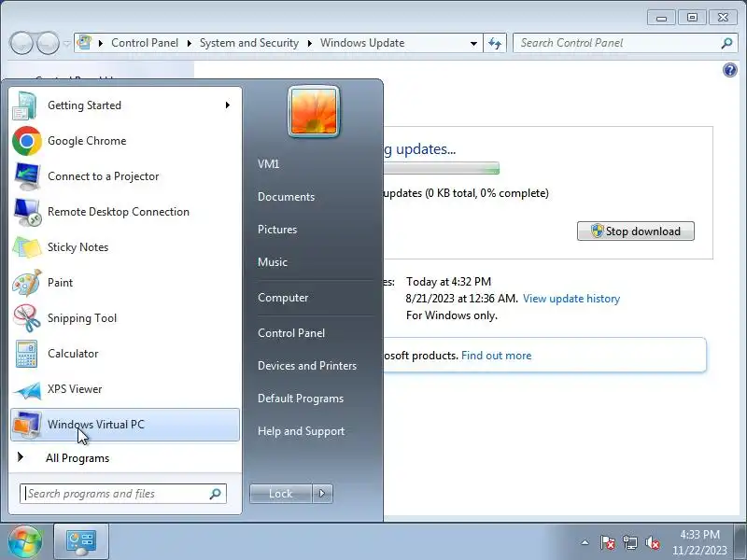The width and height of the screenshot is (747, 560).
Task: Open Pictures from Start menu
Action: (x=277, y=230)
